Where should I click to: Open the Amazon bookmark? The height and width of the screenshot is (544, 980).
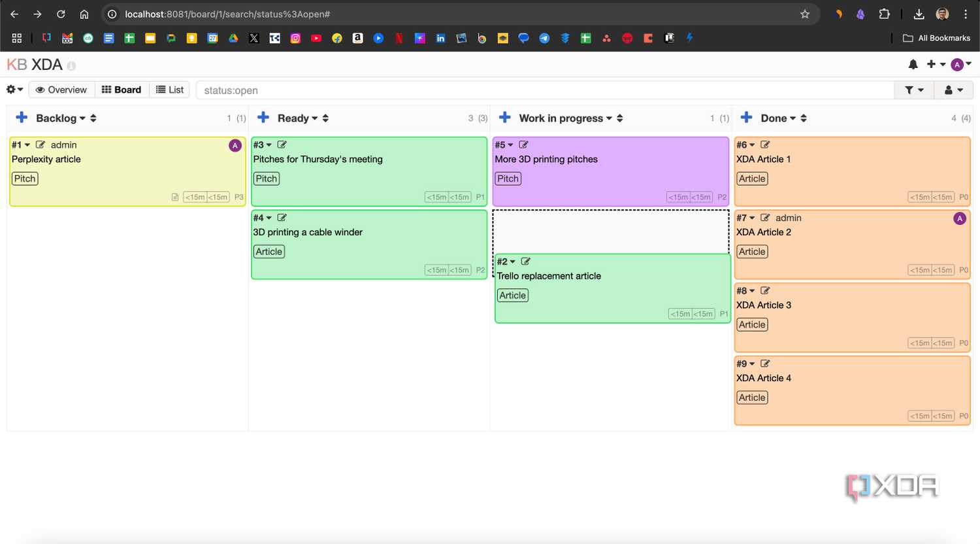tap(357, 38)
